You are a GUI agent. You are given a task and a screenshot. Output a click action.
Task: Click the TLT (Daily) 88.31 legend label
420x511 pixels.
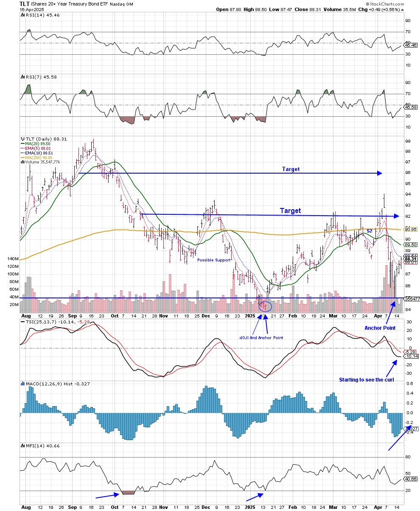(46, 139)
